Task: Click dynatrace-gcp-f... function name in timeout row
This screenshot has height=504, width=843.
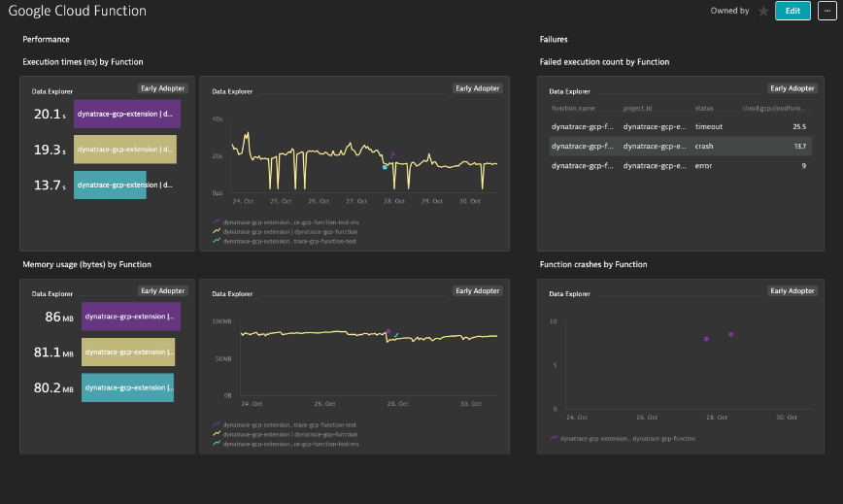Action: point(583,127)
